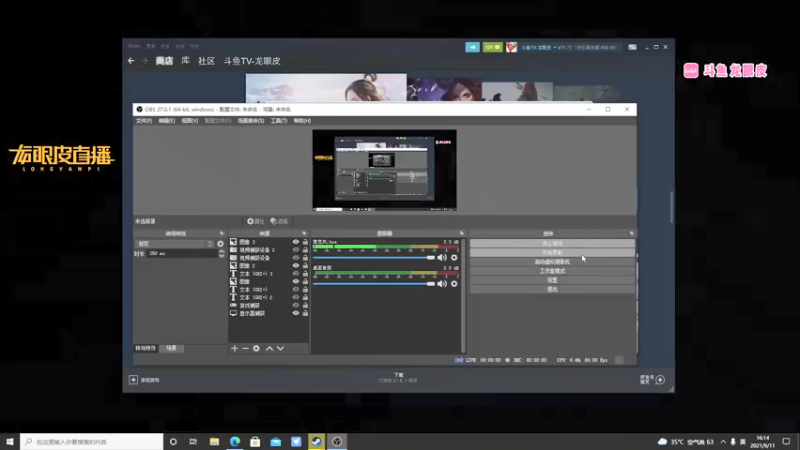The height and width of the screenshot is (450, 800).
Task: Open OBS 视图(V) menu
Action: click(189, 121)
